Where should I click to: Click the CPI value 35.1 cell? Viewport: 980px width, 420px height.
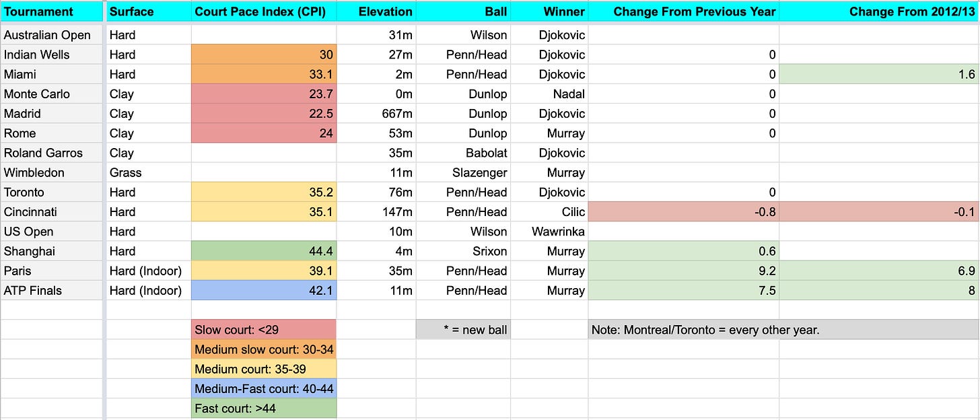264,211
